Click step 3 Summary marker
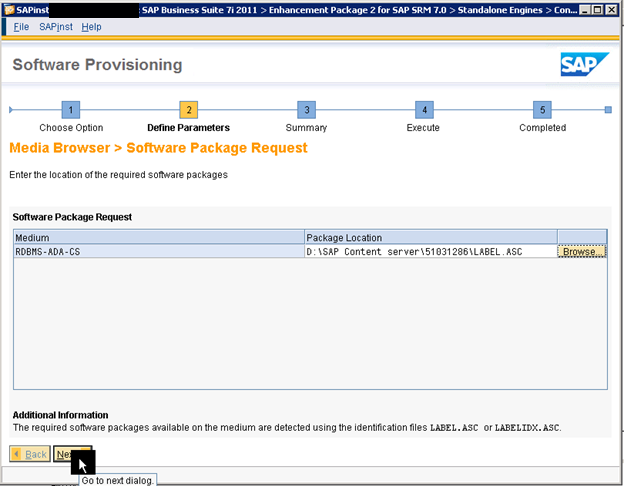This screenshot has height=486, width=627. (307, 110)
